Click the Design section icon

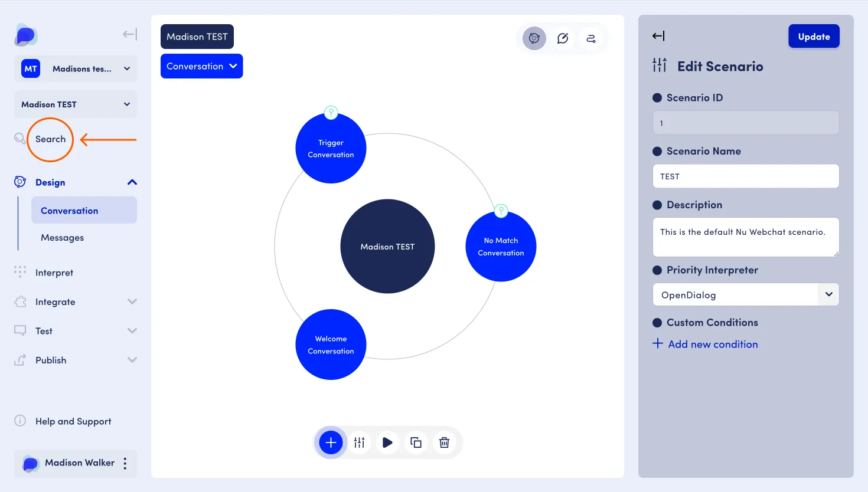coord(20,182)
